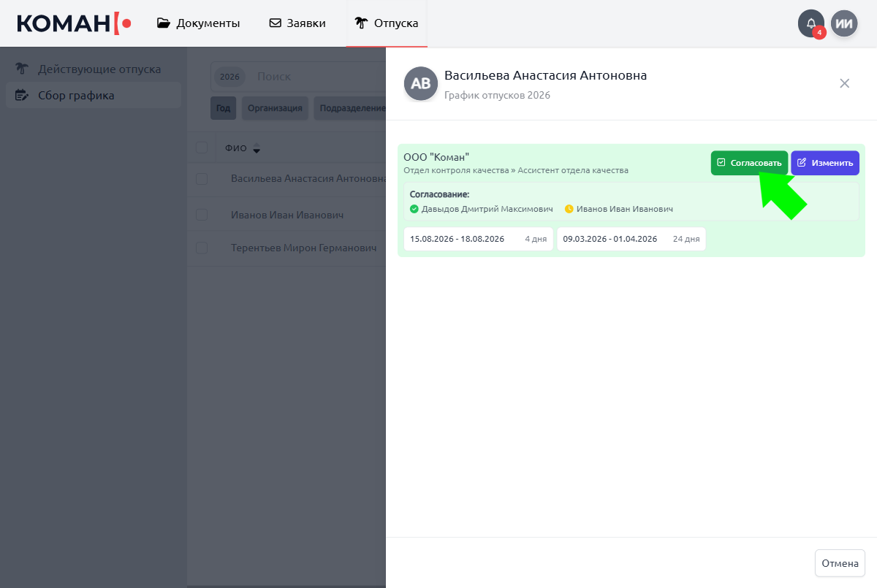This screenshot has height=588, width=877.
Task: Open the notifications bell
Action: click(810, 23)
